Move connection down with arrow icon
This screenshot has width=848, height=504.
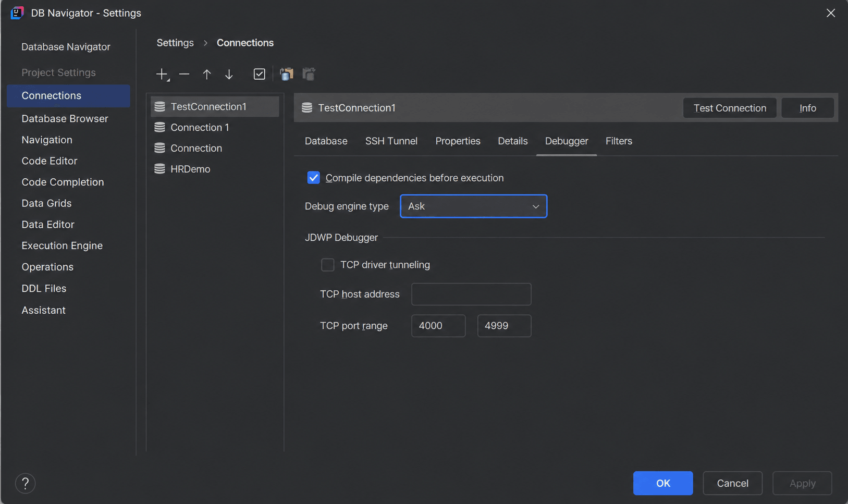[229, 74]
